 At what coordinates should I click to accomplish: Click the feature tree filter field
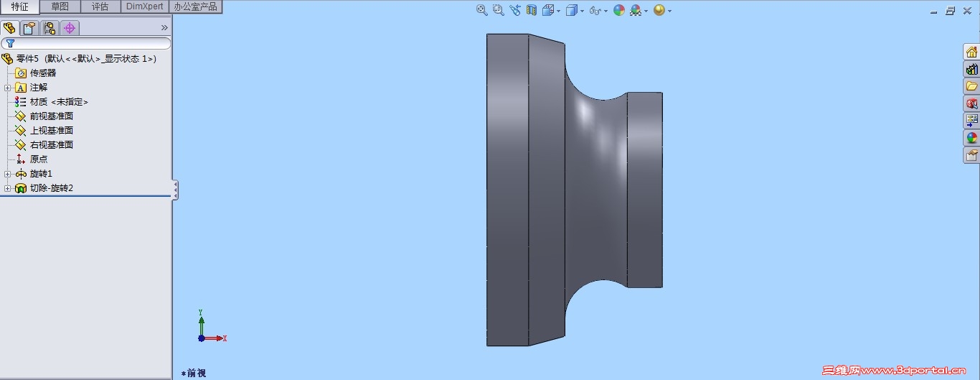pyautogui.click(x=86, y=43)
